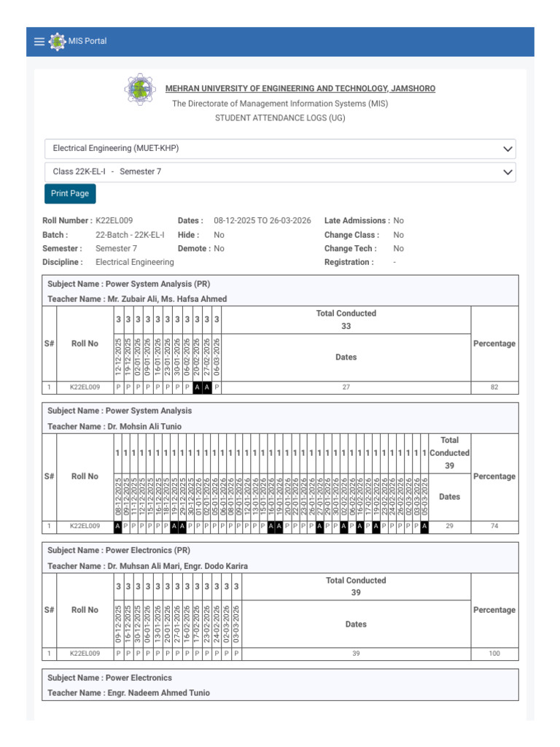Click the university crest above the title
This screenshot has width=560, height=747.
[x=140, y=89]
